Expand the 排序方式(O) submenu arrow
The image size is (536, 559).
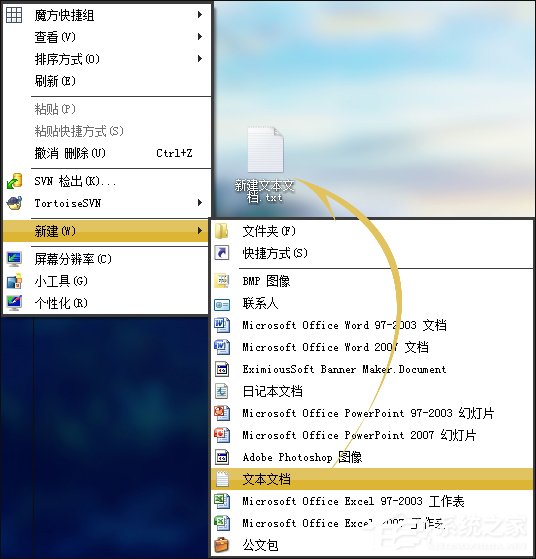(x=200, y=59)
